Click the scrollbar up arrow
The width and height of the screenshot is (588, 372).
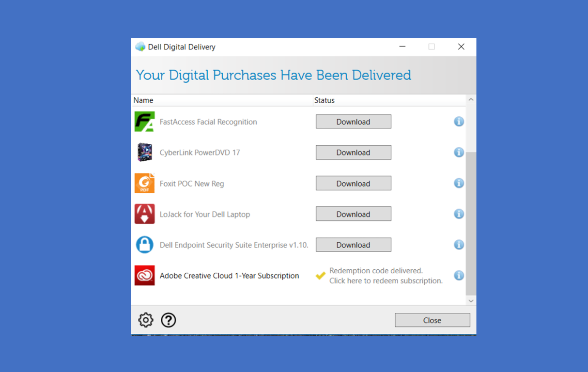[x=471, y=99]
